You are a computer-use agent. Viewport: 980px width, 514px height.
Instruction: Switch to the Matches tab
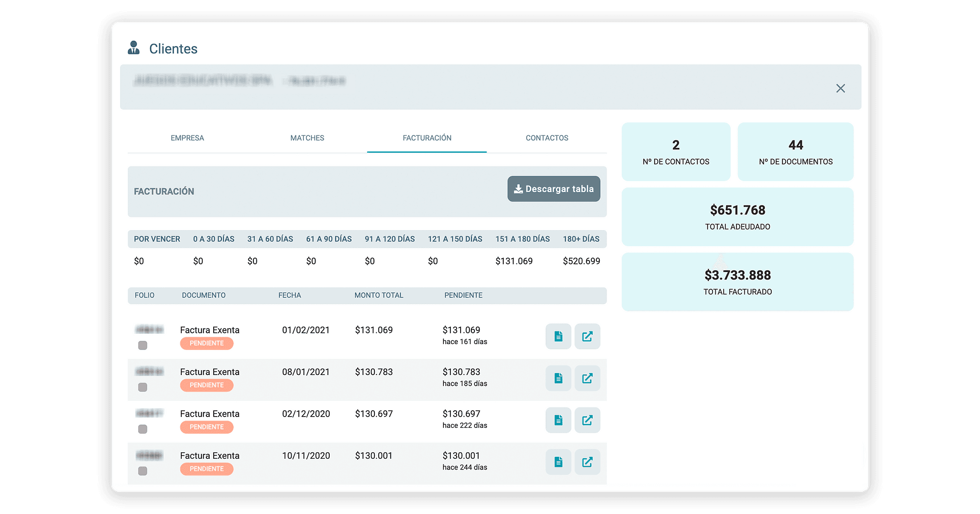(x=307, y=138)
